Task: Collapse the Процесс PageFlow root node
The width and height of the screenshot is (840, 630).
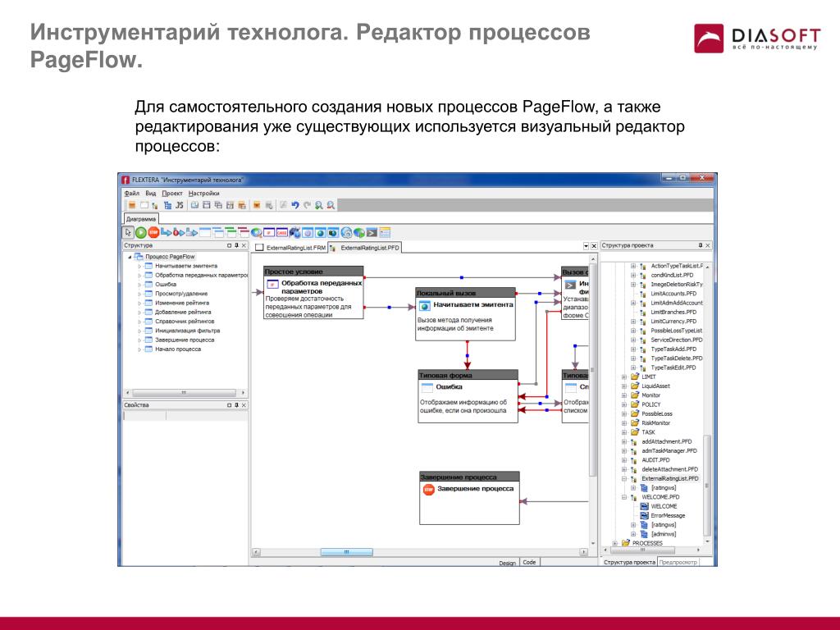Action: (130, 257)
